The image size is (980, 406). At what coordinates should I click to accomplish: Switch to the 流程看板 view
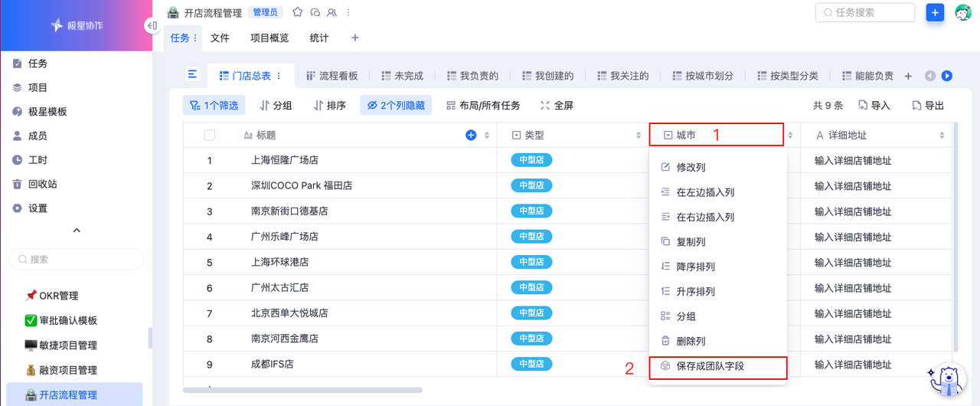tap(332, 76)
